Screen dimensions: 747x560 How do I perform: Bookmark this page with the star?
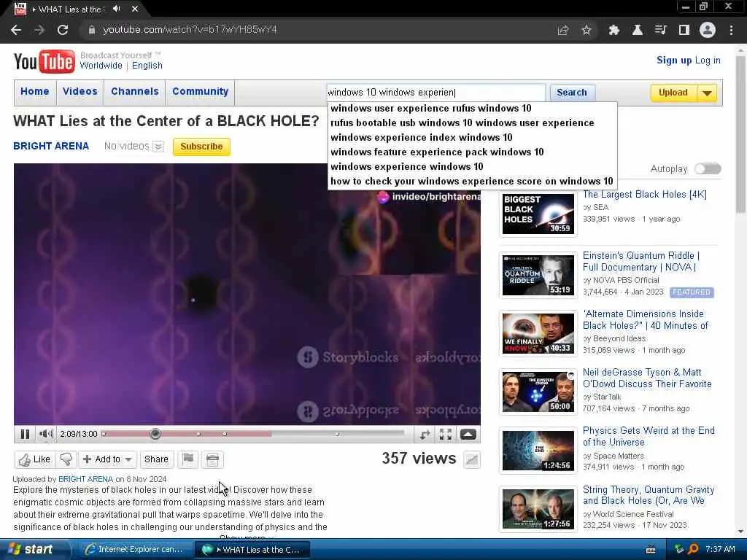pos(587,30)
